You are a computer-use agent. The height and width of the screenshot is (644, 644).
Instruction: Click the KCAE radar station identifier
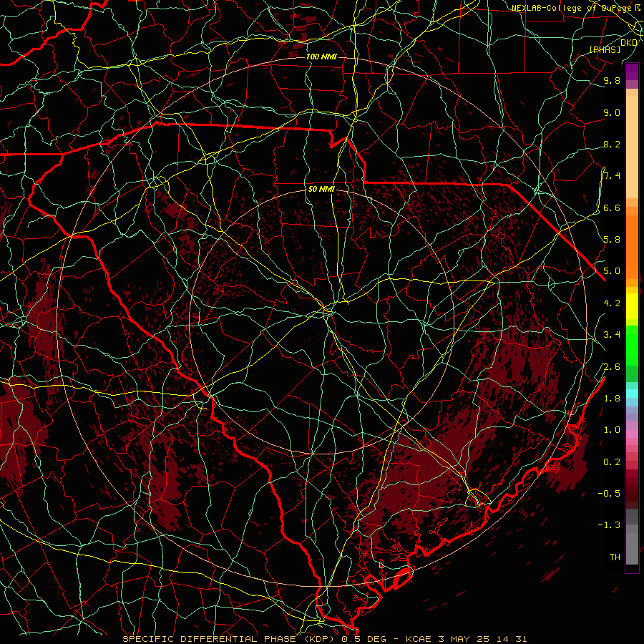[x=419, y=639]
